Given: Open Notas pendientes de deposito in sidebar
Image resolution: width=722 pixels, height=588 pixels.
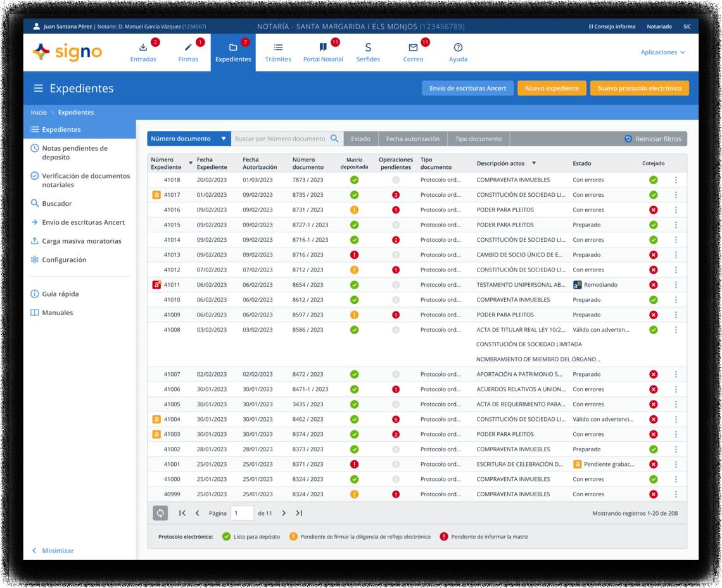Looking at the screenshot, I should point(74,153).
